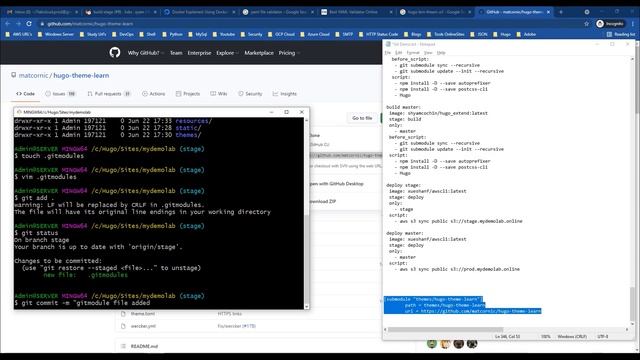Switch to the Pull requests tab
Image resolution: width=640 pixels, height=360 pixels.
tap(109, 94)
